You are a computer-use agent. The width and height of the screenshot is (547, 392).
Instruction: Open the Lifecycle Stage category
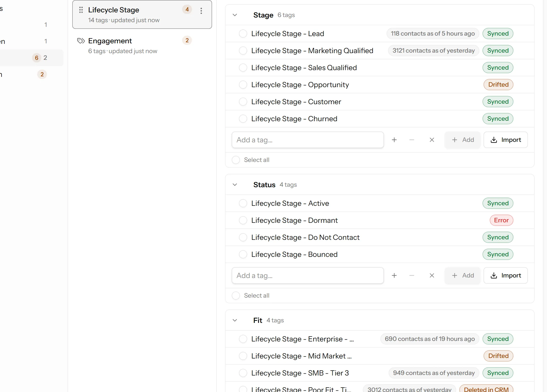click(x=142, y=14)
